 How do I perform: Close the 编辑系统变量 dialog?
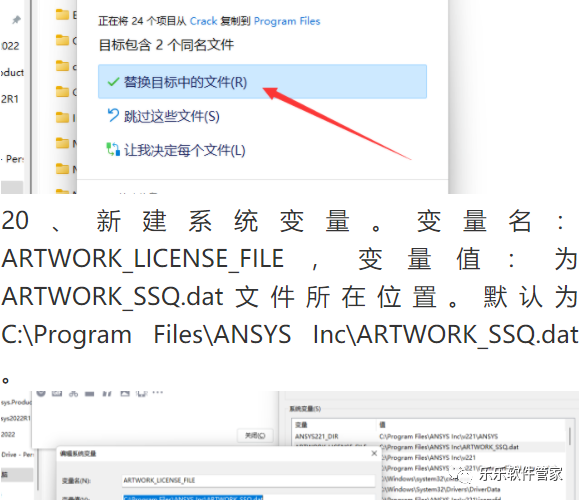pos(374,453)
